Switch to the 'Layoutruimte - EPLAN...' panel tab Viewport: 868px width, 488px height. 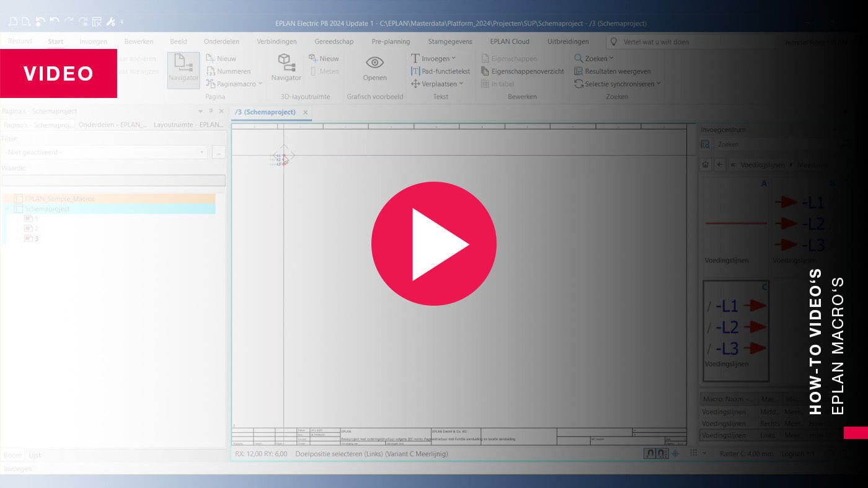(188, 125)
